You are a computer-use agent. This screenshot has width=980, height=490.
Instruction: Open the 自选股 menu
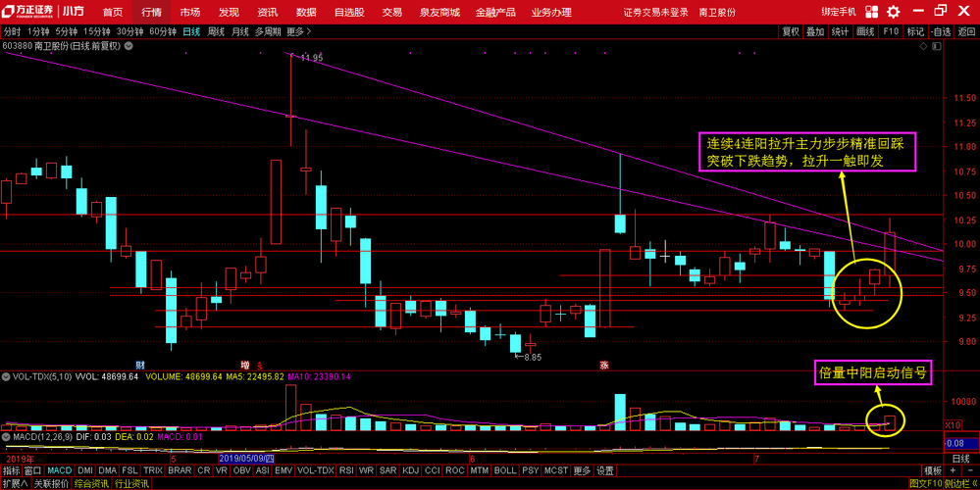point(350,13)
